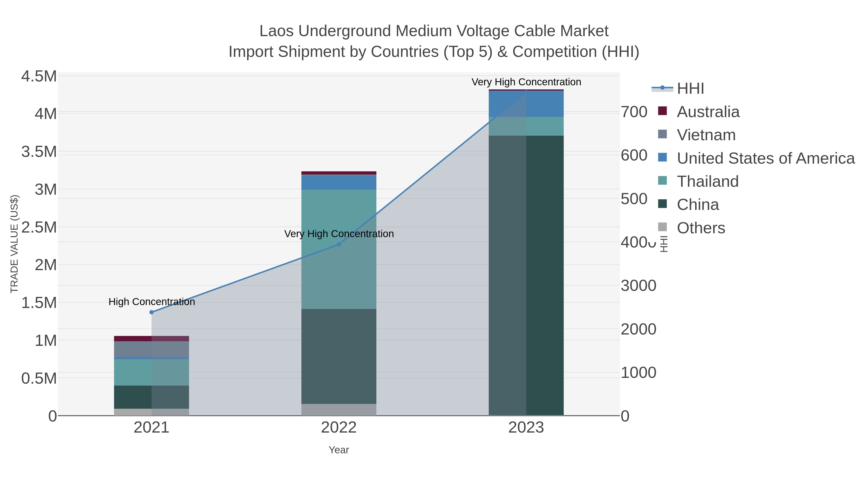Click the 3000 right-axis tick label
The width and height of the screenshot is (868, 488).
[638, 286]
